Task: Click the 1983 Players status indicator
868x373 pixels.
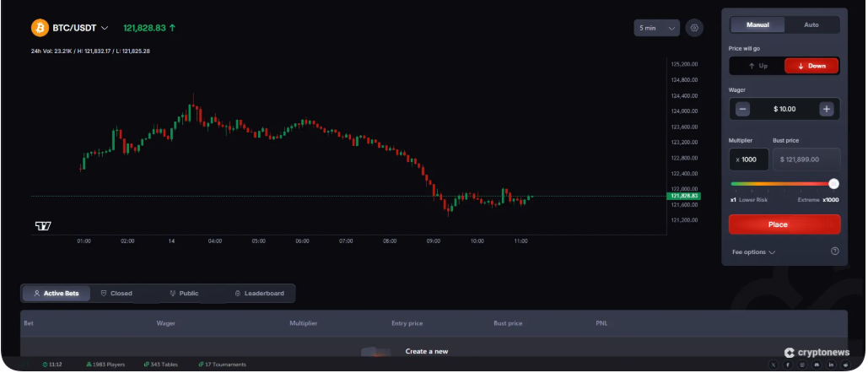Action: click(x=105, y=365)
